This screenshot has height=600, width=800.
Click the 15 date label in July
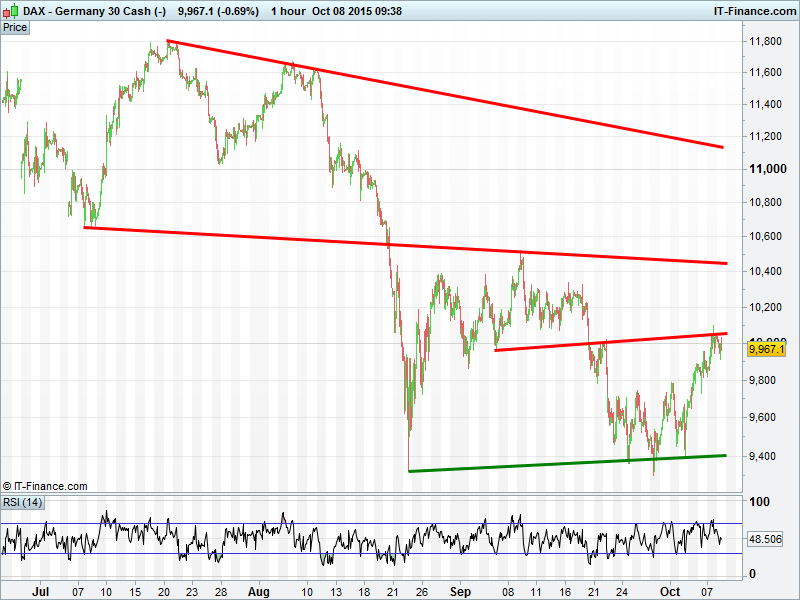pos(135,592)
